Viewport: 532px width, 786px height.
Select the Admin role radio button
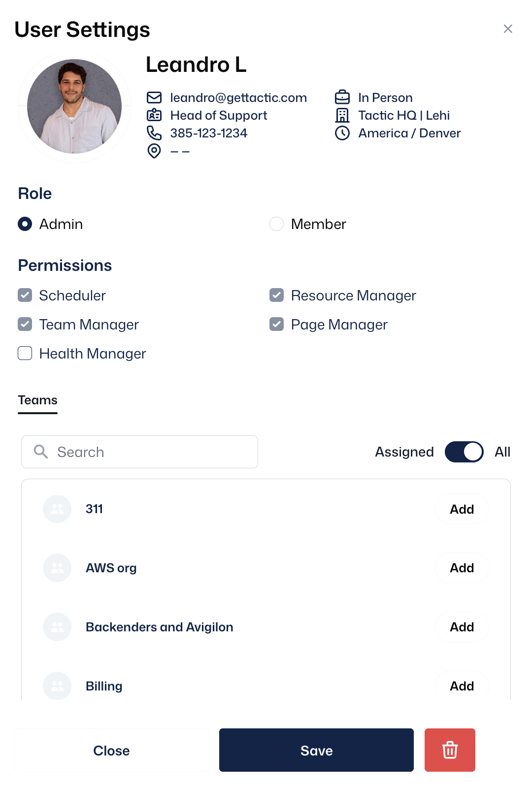coord(25,224)
